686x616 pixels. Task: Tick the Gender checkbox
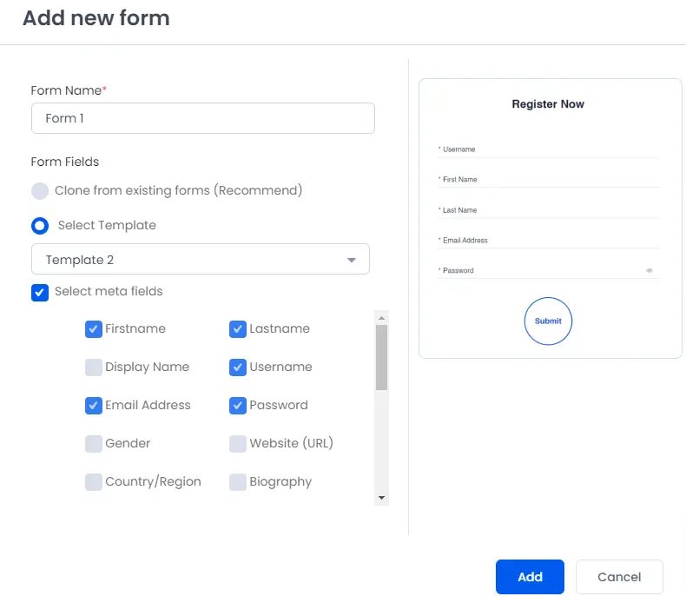coord(94,444)
